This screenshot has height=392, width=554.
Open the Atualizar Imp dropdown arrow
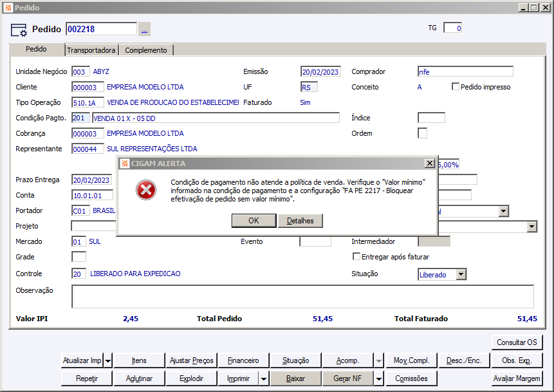[108, 361]
